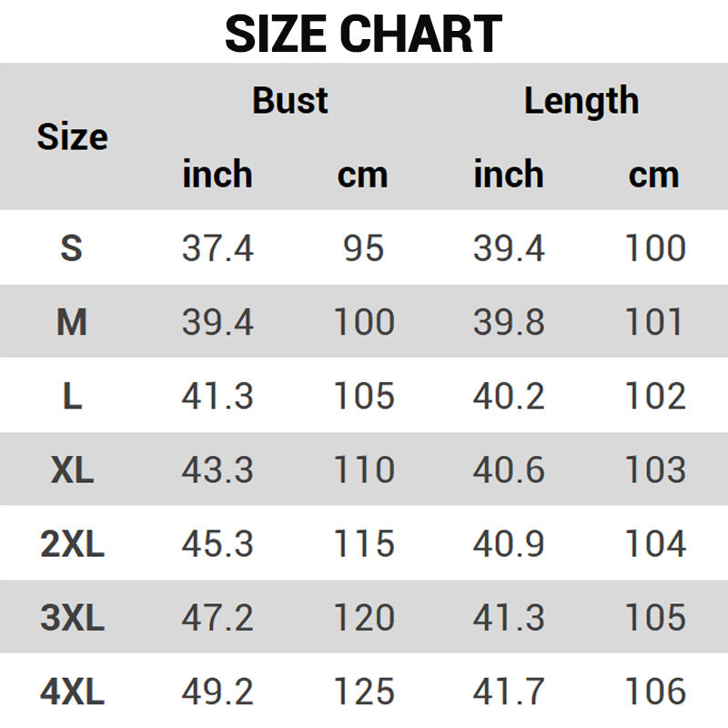Click the 2XL size row label
The image size is (728, 728).
pyautogui.click(x=72, y=544)
